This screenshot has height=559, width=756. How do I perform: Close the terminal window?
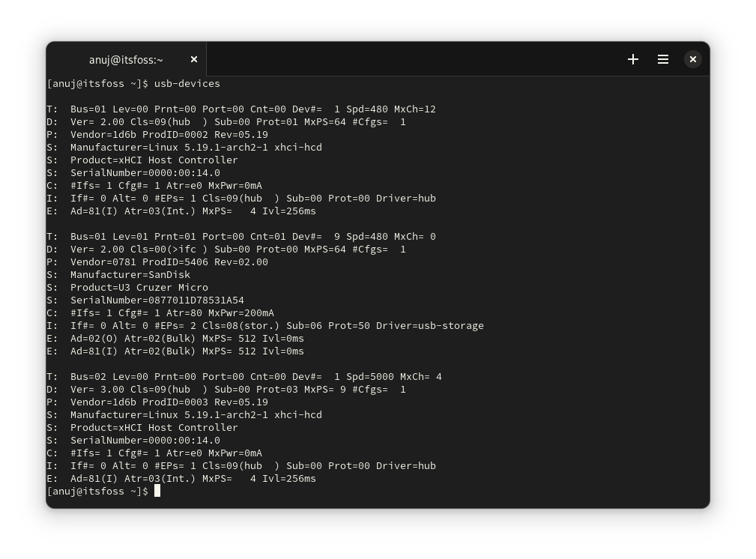coord(692,59)
